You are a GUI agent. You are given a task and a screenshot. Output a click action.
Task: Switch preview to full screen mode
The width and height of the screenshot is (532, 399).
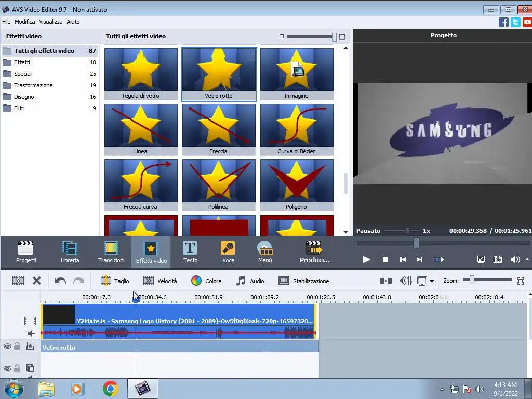(x=481, y=260)
